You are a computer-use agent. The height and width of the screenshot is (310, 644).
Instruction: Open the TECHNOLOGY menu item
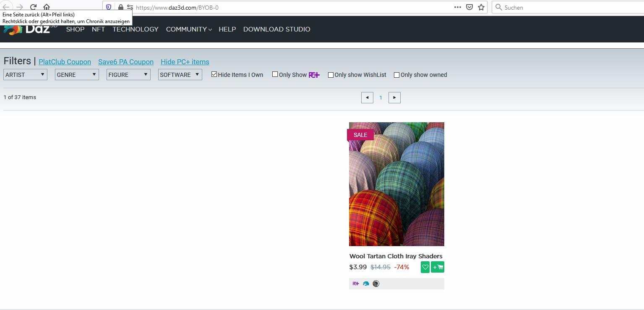(136, 29)
